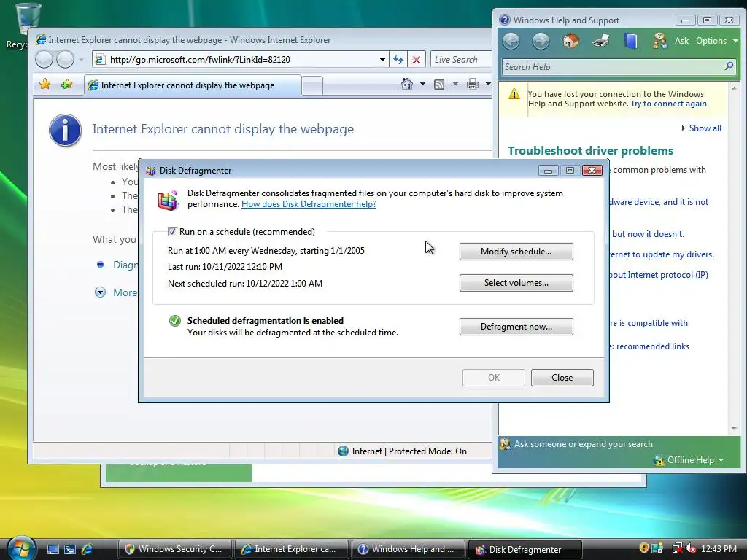Click Try to connect again link

tap(670, 104)
